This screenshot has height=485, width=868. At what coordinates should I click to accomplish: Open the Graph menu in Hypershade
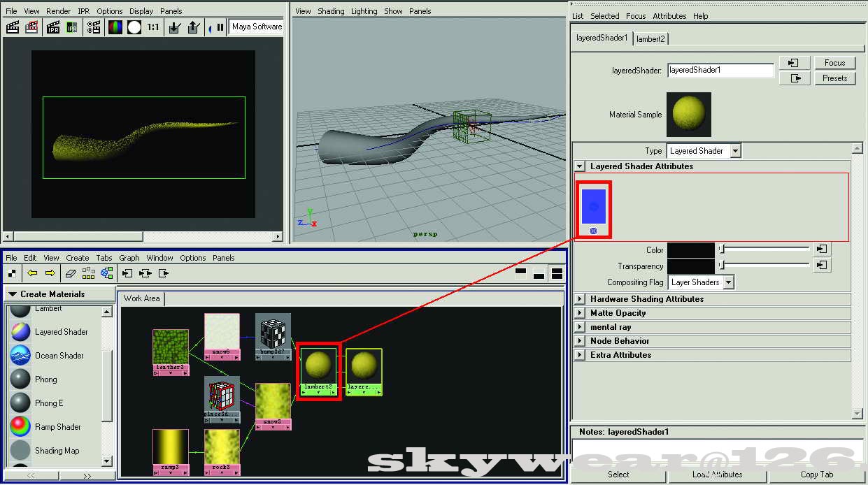129,258
